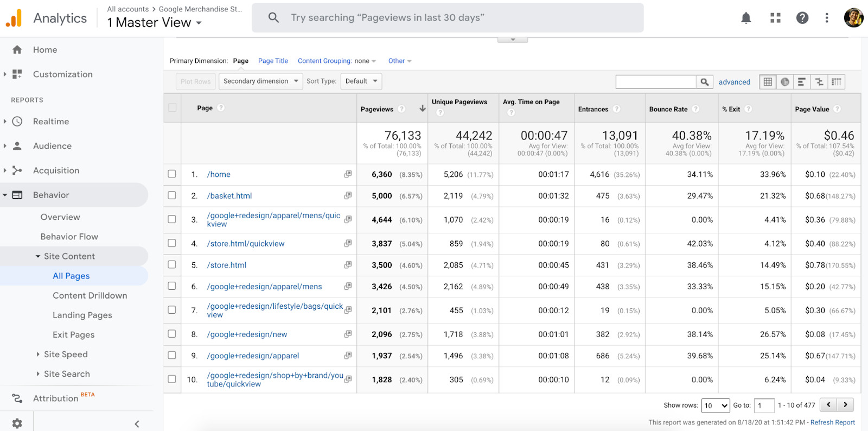868x431 pixels.
Task: Open Sort Type Default dropdown
Action: tap(361, 81)
